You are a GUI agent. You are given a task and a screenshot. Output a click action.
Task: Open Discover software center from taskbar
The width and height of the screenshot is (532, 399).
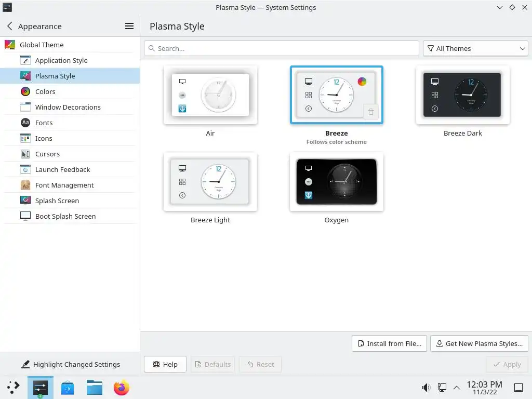(68, 388)
